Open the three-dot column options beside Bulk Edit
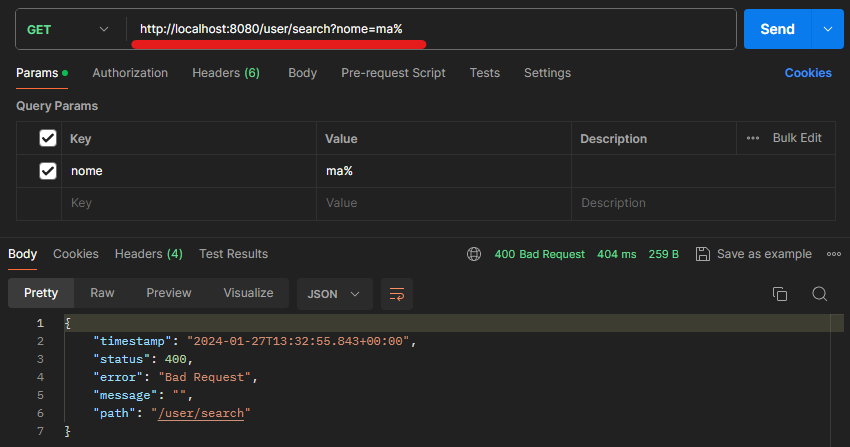 click(x=752, y=138)
